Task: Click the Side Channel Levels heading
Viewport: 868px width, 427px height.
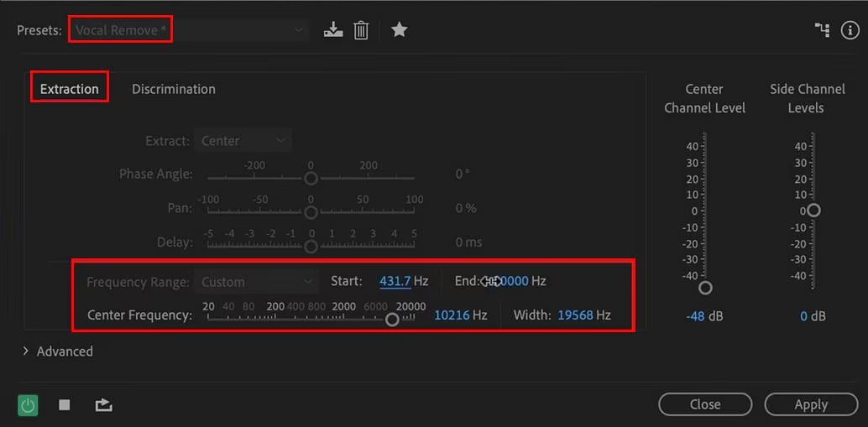Action: [807, 98]
